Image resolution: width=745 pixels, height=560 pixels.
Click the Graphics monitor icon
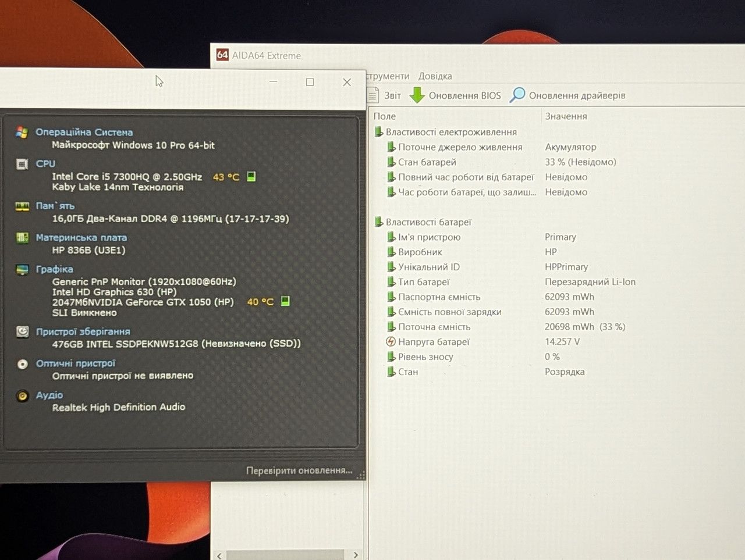(x=22, y=270)
